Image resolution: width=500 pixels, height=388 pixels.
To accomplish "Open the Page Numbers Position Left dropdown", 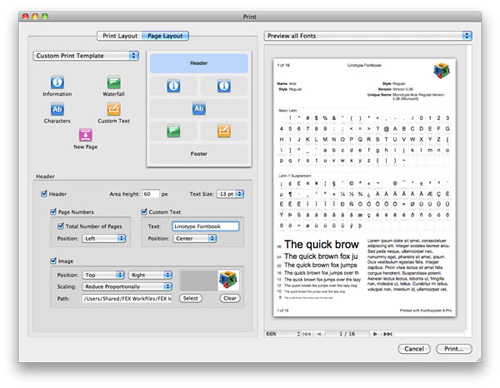I will (104, 238).
